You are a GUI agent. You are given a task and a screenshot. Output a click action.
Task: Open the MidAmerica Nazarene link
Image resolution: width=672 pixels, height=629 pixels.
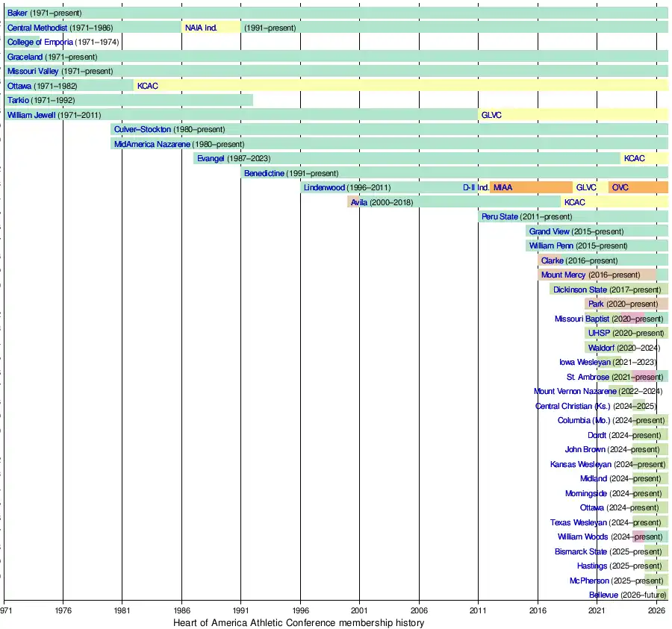point(152,144)
